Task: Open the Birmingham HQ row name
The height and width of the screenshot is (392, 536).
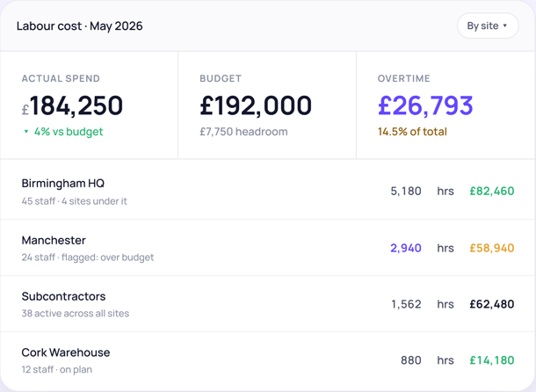Action: click(x=63, y=184)
